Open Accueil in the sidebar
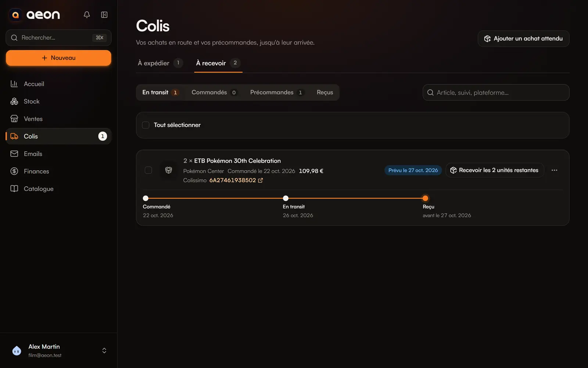Image resolution: width=588 pixels, height=368 pixels. [x=58, y=84]
